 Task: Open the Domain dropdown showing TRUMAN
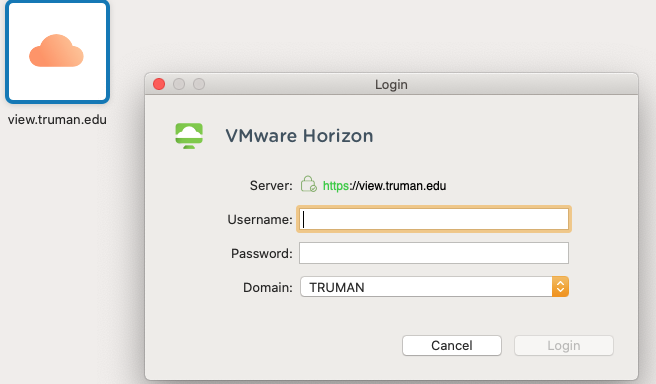[434, 287]
